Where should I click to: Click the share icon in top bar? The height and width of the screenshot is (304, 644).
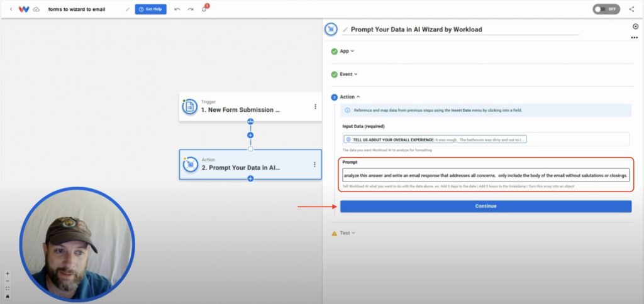631,9
